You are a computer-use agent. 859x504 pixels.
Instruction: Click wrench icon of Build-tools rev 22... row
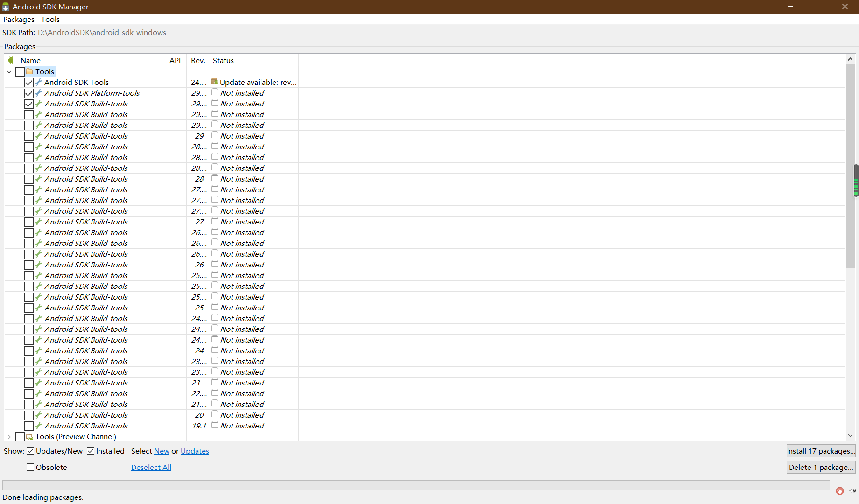tap(39, 393)
